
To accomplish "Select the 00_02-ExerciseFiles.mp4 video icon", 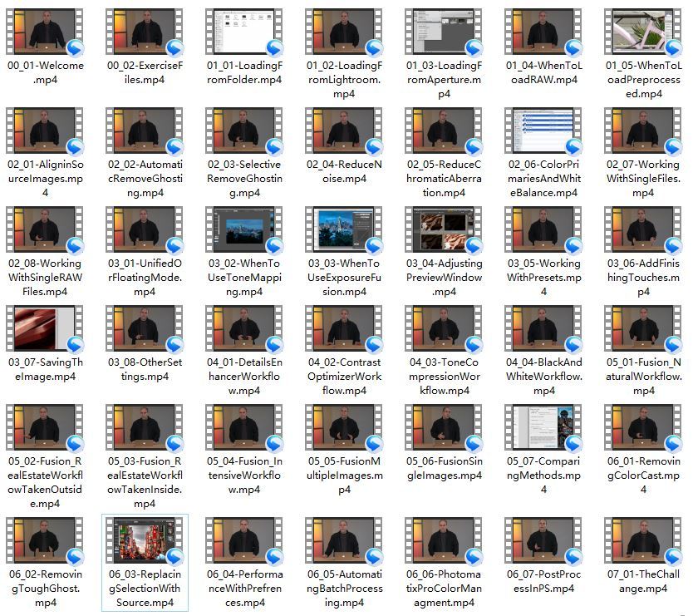I will pos(145,32).
